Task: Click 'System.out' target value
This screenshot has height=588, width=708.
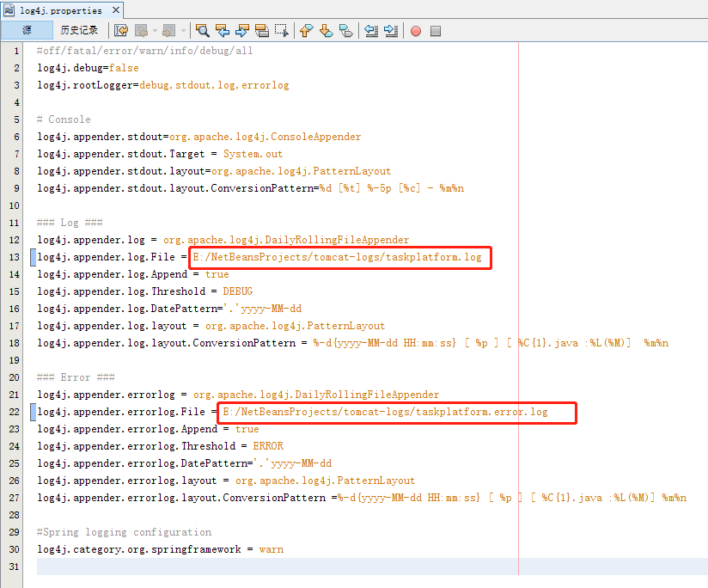Action: (x=253, y=154)
